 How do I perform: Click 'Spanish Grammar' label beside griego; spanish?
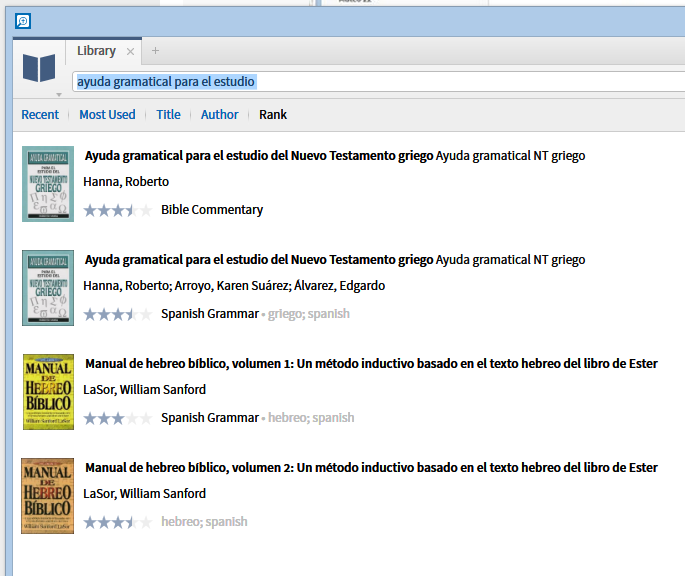point(210,314)
